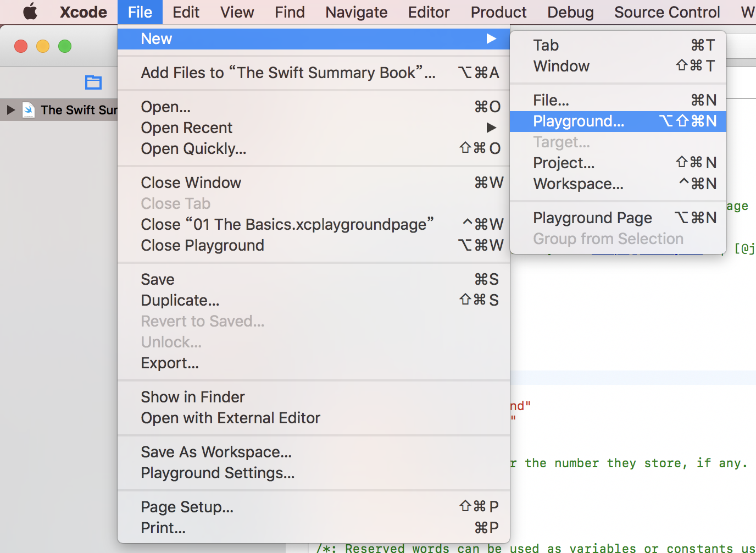Close the open File menu
The height and width of the screenshot is (553, 756).
coord(140,12)
